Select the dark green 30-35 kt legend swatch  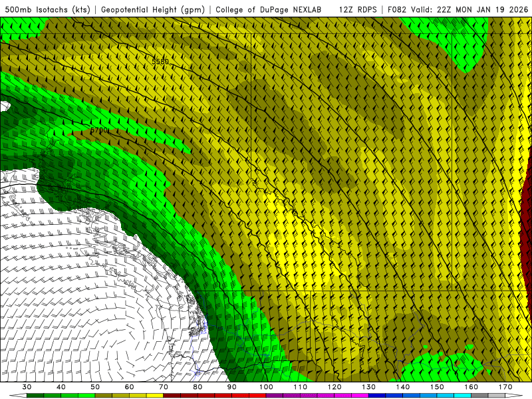[35, 396]
